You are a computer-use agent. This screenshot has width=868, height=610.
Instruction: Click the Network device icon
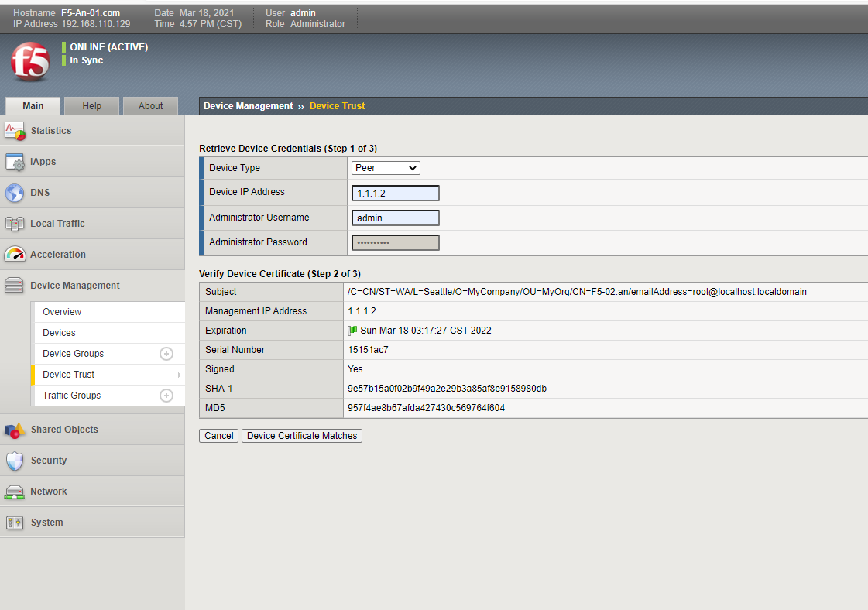pyautogui.click(x=15, y=492)
